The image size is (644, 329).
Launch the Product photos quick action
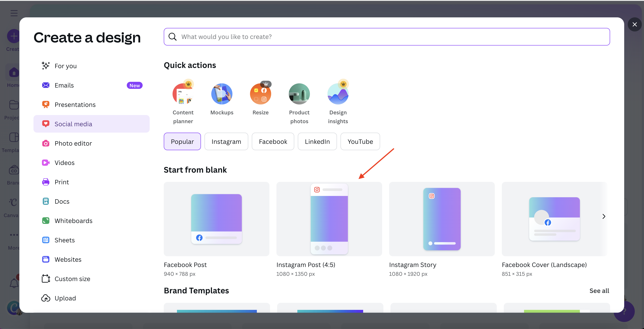299,94
